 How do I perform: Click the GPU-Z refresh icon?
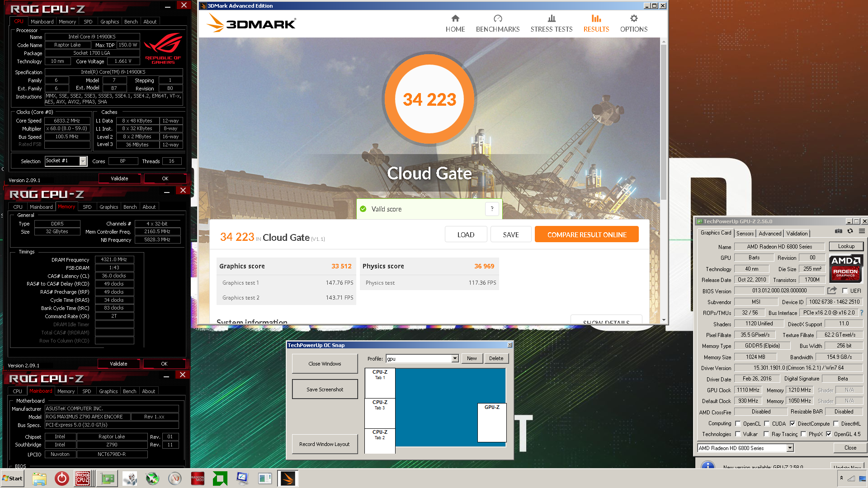(850, 231)
